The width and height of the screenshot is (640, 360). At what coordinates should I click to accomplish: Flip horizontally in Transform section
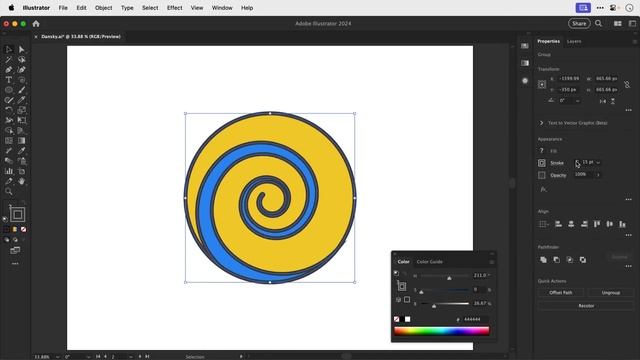tap(602, 101)
